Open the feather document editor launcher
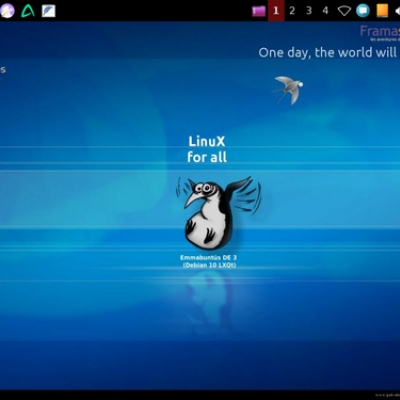The image size is (400, 400). 49,11
